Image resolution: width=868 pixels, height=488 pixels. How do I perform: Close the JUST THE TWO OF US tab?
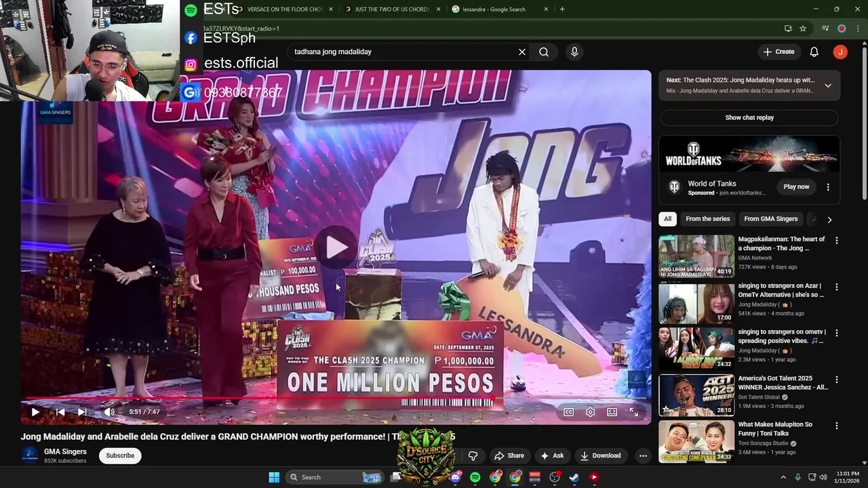438,9
